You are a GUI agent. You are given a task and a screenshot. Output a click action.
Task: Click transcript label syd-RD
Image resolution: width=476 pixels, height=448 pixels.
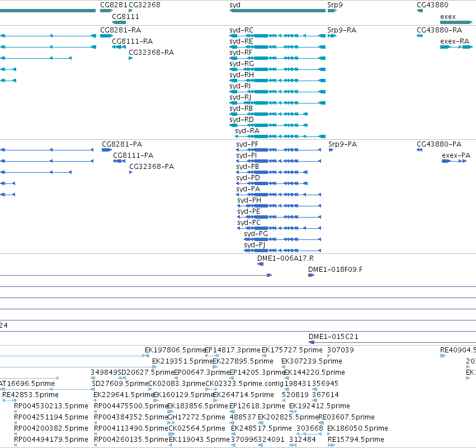pos(242,120)
